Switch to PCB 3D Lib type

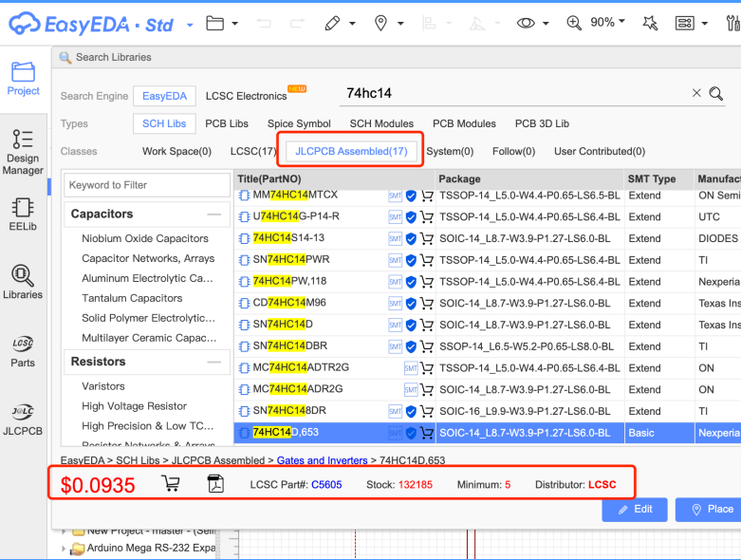click(x=542, y=123)
